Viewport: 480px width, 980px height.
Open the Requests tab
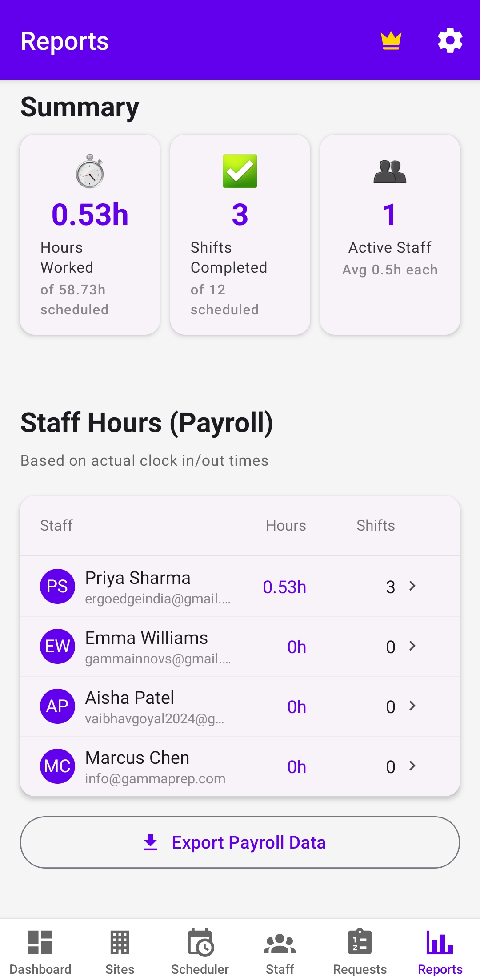[360, 951]
